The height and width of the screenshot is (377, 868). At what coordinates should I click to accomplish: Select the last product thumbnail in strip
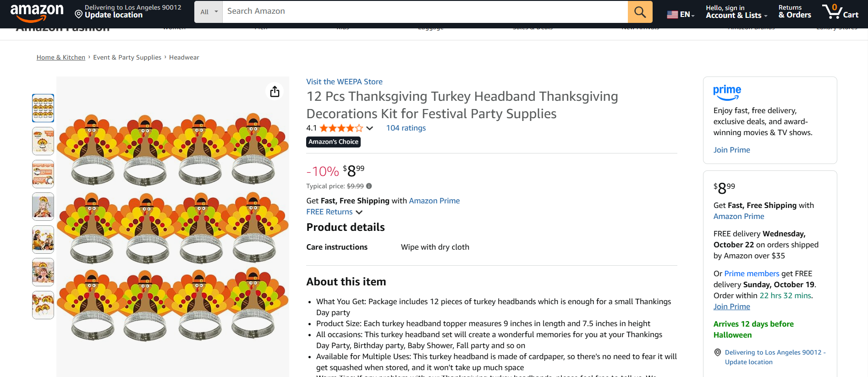point(43,305)
